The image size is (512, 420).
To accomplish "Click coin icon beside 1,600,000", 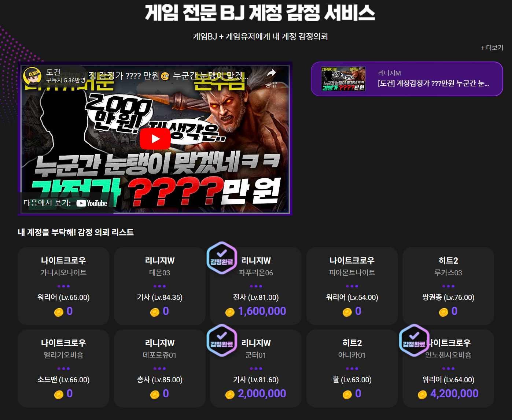I will pyautogui.click(x=230, y=312).
